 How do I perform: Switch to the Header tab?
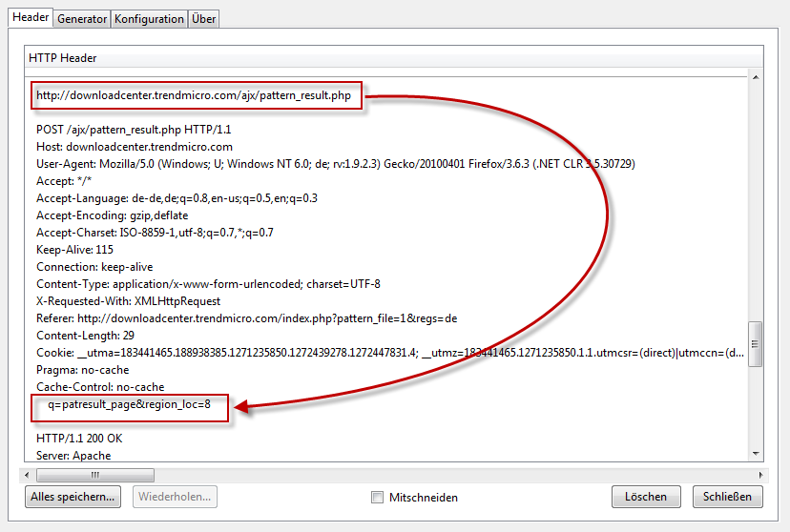31,18
